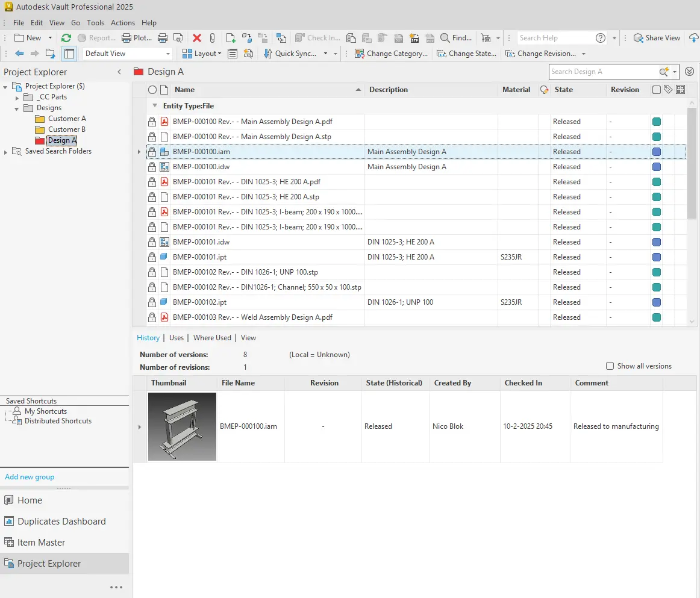Click in the Search Design A field

(x=603, y=72)
